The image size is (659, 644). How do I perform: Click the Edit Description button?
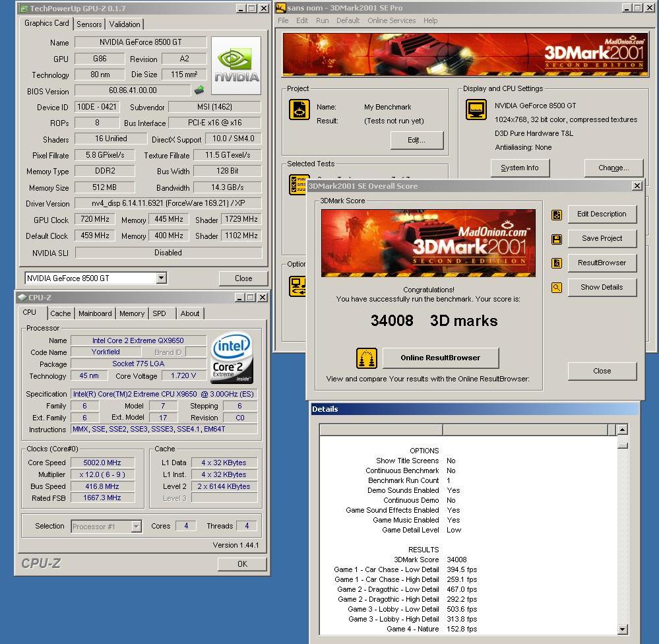click(602, 214)
